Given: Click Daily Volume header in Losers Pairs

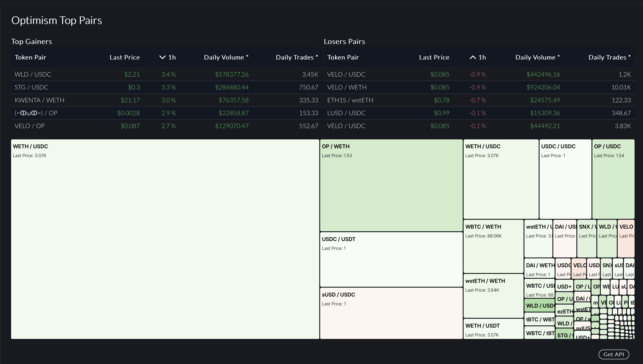Looking at the screenshot, I should [x=538, y=57].
